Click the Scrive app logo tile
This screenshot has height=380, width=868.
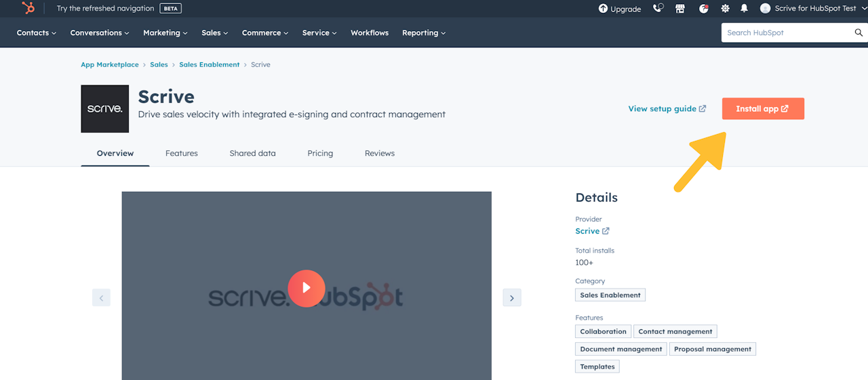(105, 108)
